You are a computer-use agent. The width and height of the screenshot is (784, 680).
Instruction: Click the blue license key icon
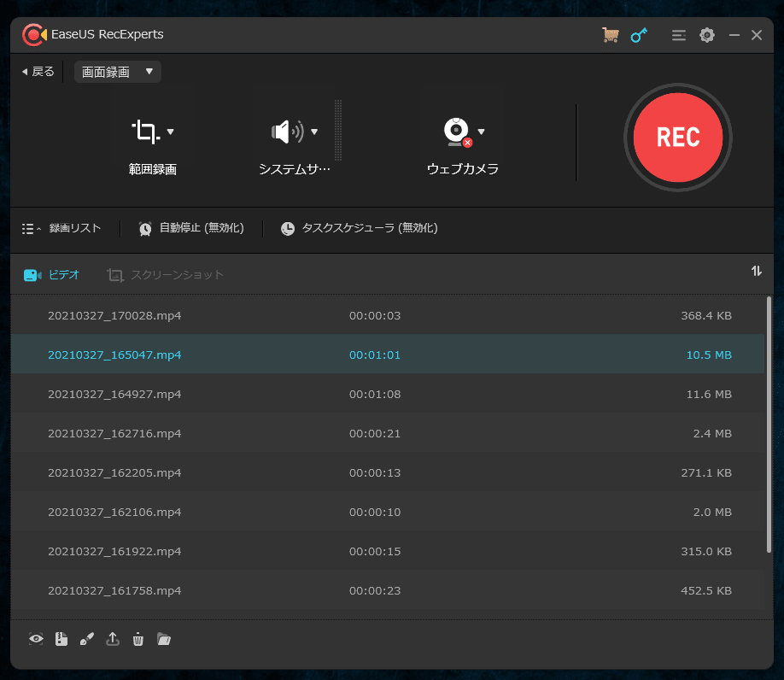pos(639,35)
